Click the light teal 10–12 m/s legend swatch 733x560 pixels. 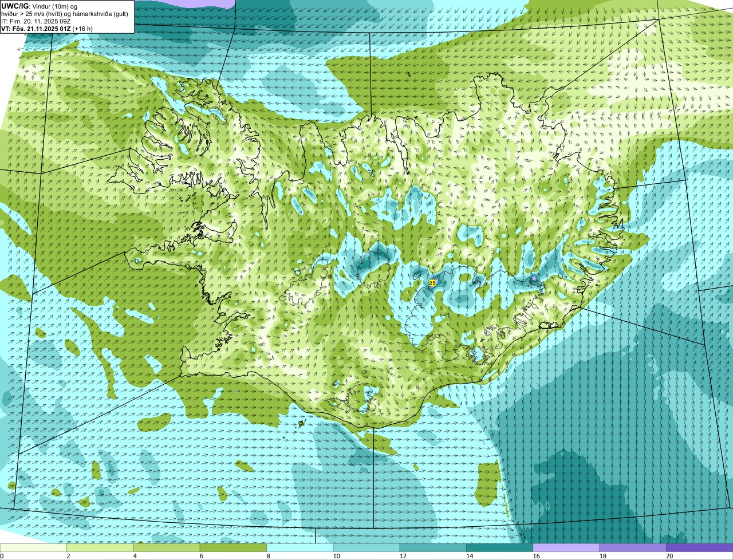click(366, 547)
